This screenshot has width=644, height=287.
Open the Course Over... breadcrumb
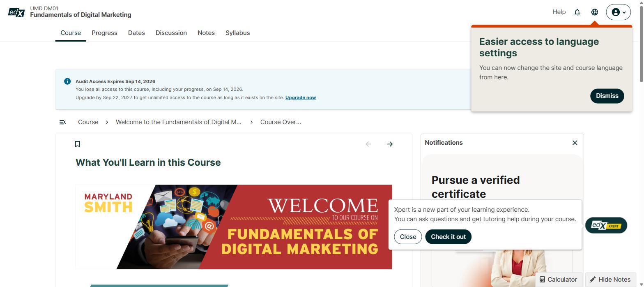tap(281, 122)
